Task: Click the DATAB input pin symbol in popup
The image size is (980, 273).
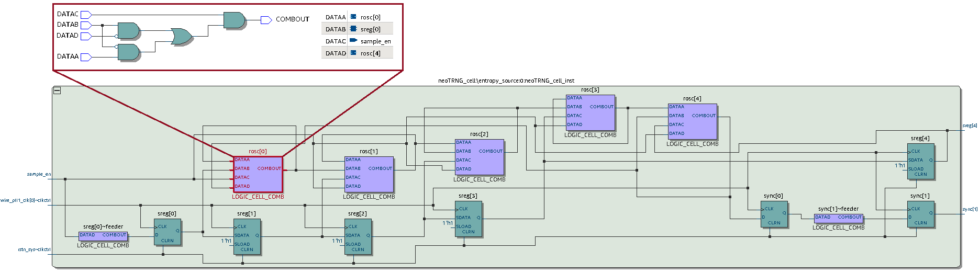Action: pyautogui.click(x=86, y=25)
